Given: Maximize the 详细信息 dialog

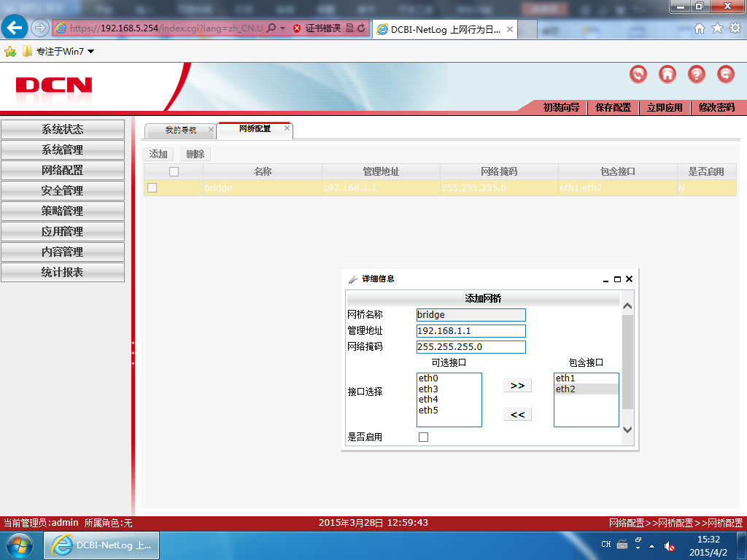Looking at the screenshot, I should pyautogui.click(x=617, y=279).
